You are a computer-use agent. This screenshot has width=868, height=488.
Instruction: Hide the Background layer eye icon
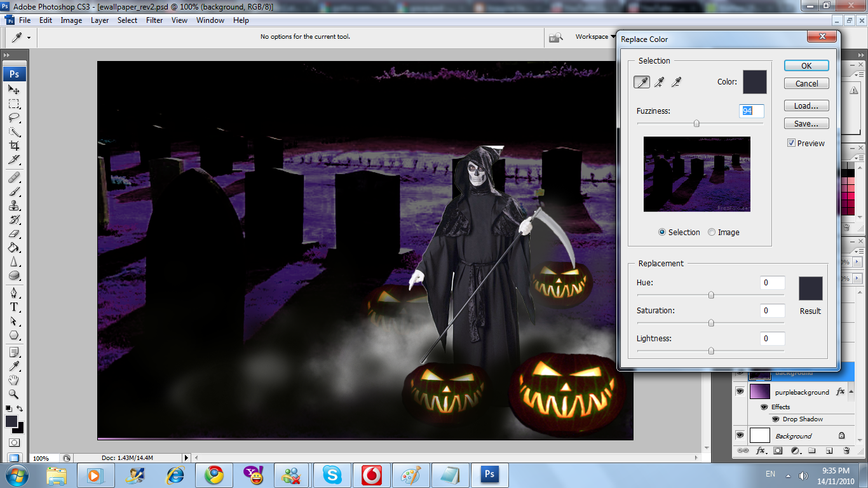click(740, 435)
